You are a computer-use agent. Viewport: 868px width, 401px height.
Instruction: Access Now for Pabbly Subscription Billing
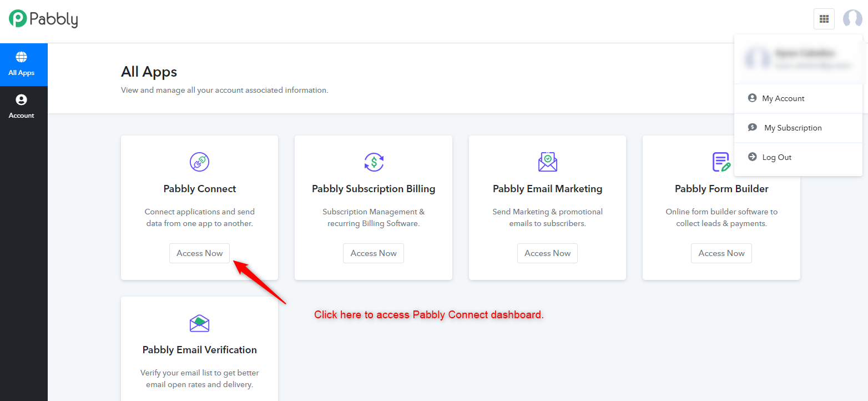[374, 253]
